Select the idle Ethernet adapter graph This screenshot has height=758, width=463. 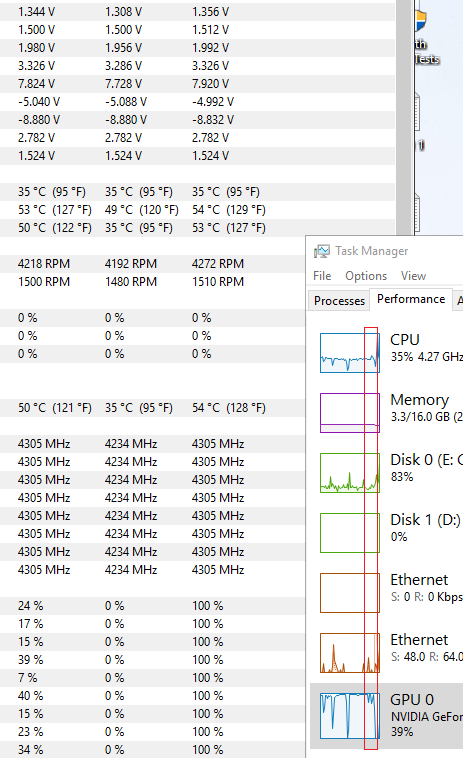[350, 593]
